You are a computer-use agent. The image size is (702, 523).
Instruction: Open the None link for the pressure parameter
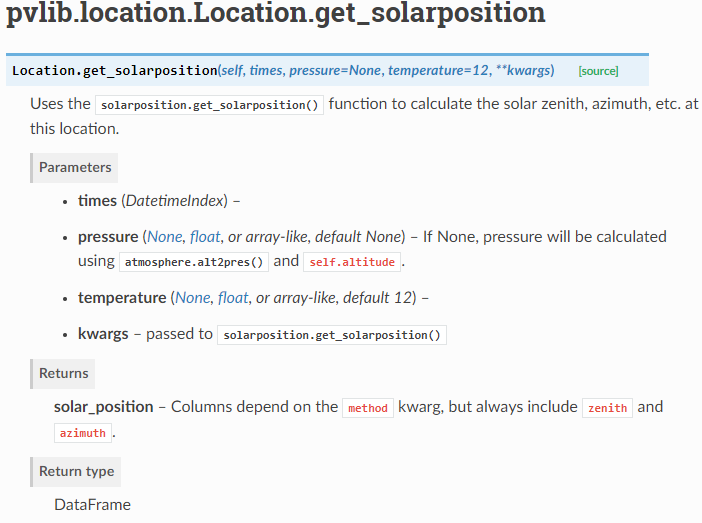click(x=163, y=237)
